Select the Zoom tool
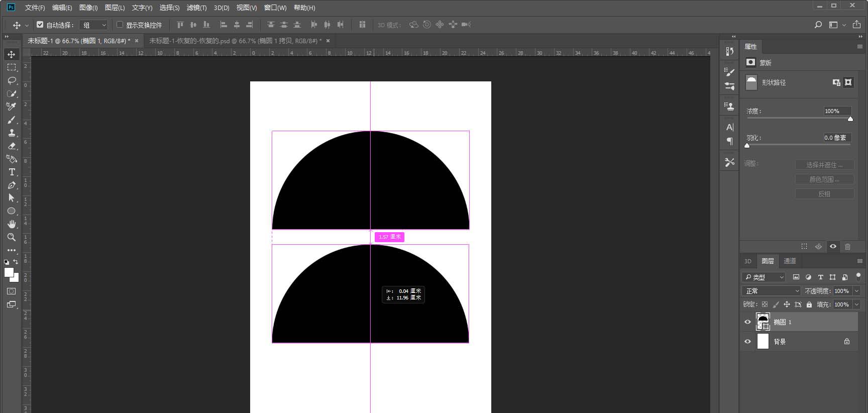 point(11,237)
